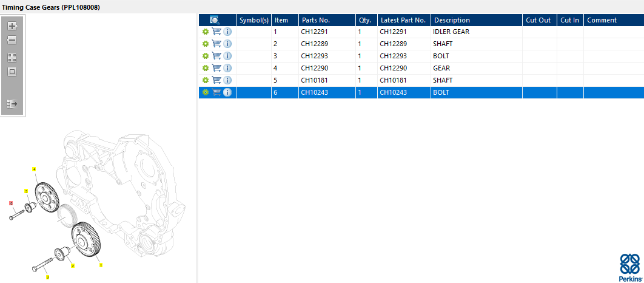Add CH12290 GEAR to cart
This screenshot has height=283, width=644.
pos(216,68)
